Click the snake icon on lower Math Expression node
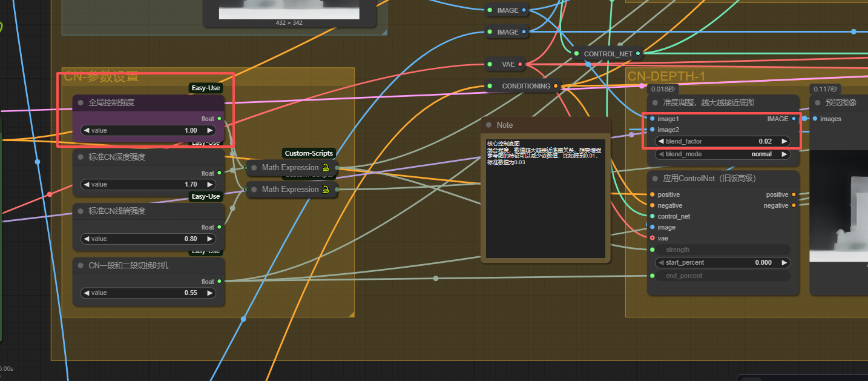This screenshot has width=868, height=381. tap(326, 190)
